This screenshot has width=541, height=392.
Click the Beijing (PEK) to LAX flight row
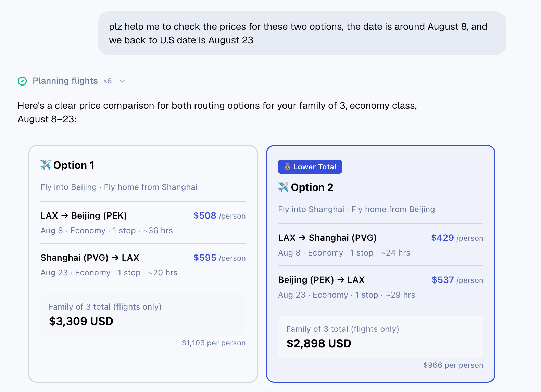381,287
